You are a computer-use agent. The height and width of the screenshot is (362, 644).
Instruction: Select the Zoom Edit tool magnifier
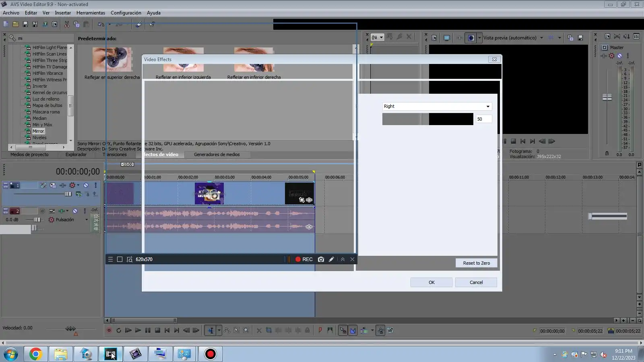pyautogui.click(x=246, y=330)
